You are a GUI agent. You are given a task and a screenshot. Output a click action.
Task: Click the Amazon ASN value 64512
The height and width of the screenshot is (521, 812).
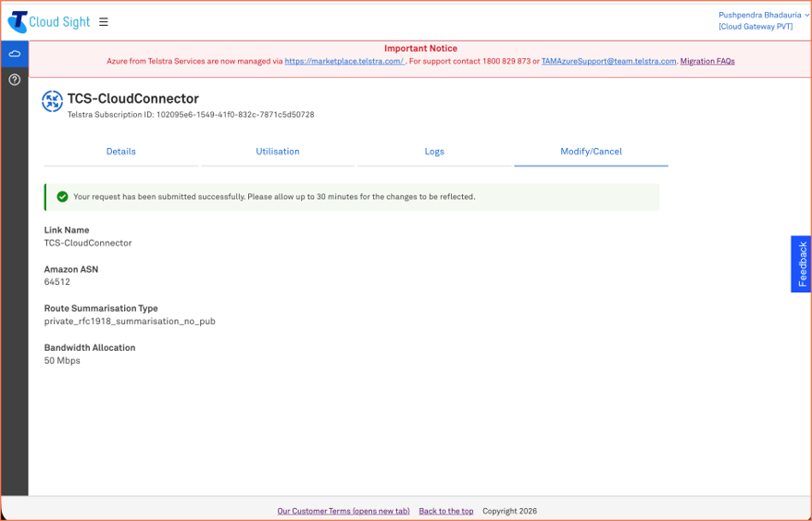pos(57,282)
